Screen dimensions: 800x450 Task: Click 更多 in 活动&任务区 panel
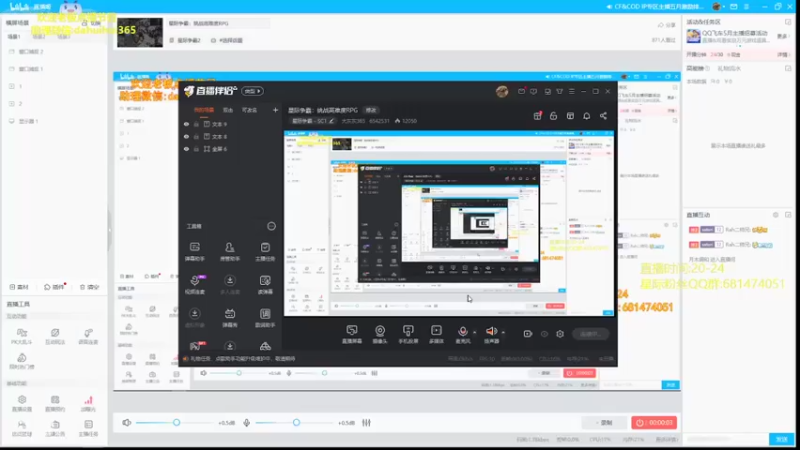782,36
